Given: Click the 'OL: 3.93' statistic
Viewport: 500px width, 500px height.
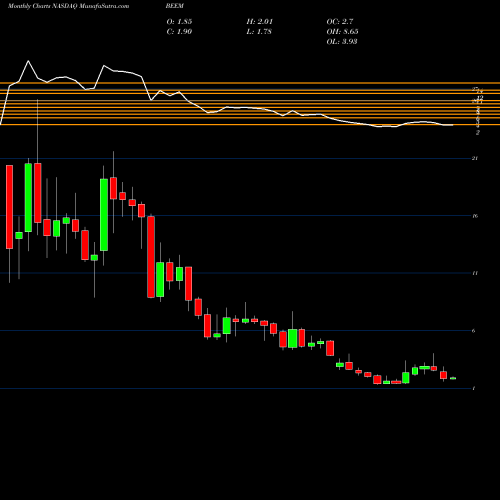Looking at the screenshot, I should [342, 41].
